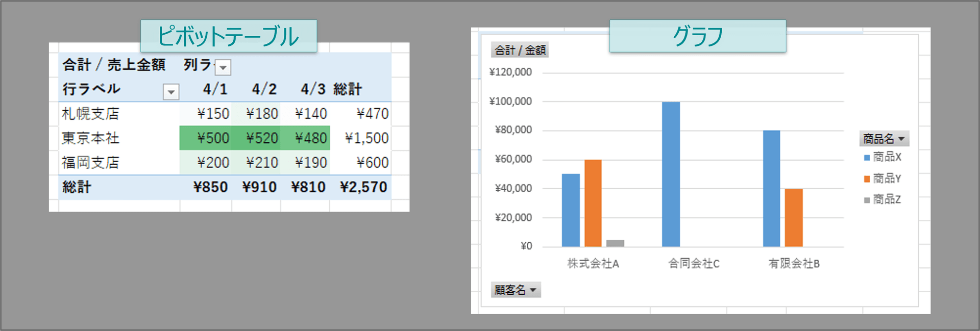Select the 商品X blue legend swatch
The height and width of the screenshot is (331, 980).
click(x=867, y=158)
